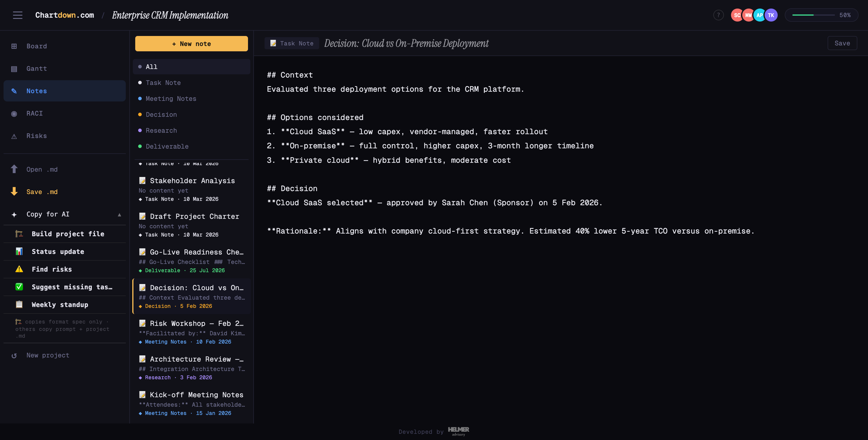
Task: Save the current note
Action: (x=842, y=43)
